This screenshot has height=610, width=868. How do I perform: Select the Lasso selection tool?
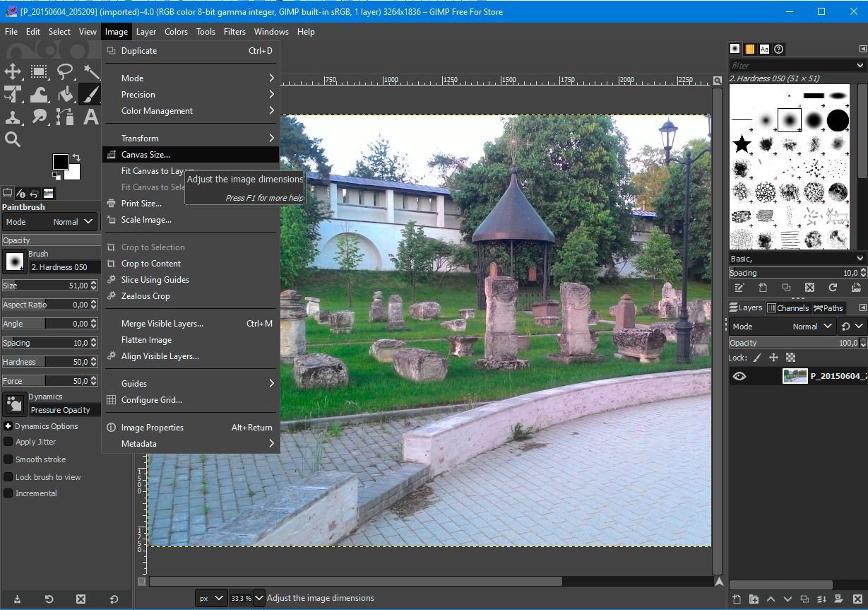click(65, 71)
